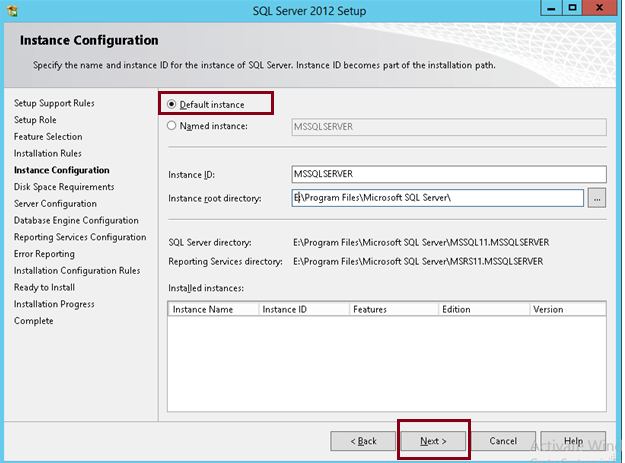Click the Named instance text field
625x463 pixels.
(449, 127)
